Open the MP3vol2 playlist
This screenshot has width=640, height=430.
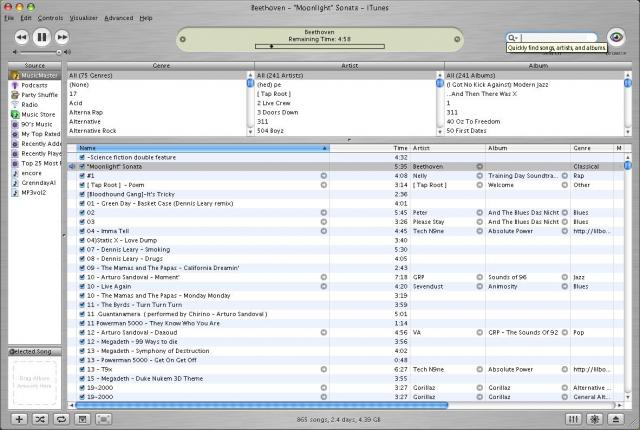(x=35, y=193)
